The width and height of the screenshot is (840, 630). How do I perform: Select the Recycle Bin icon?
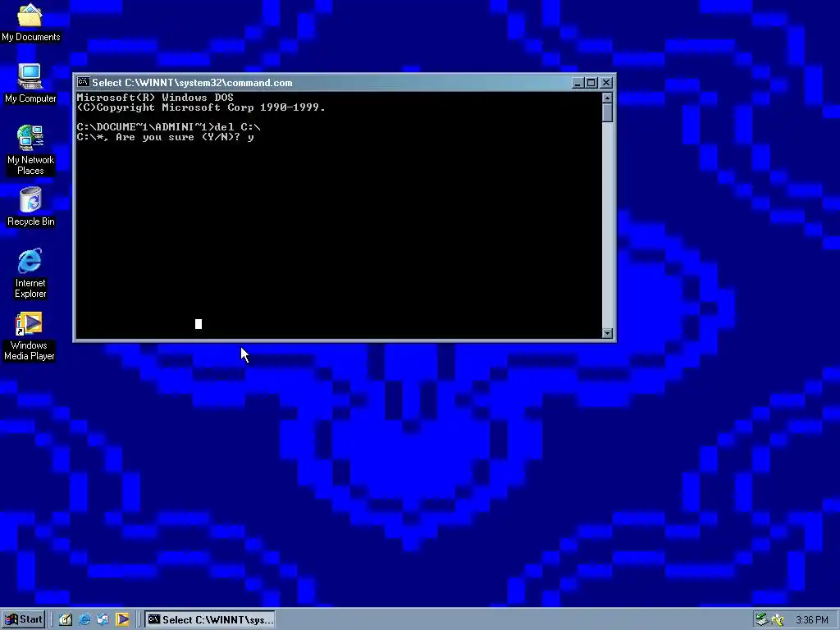[x=30, y=207]
